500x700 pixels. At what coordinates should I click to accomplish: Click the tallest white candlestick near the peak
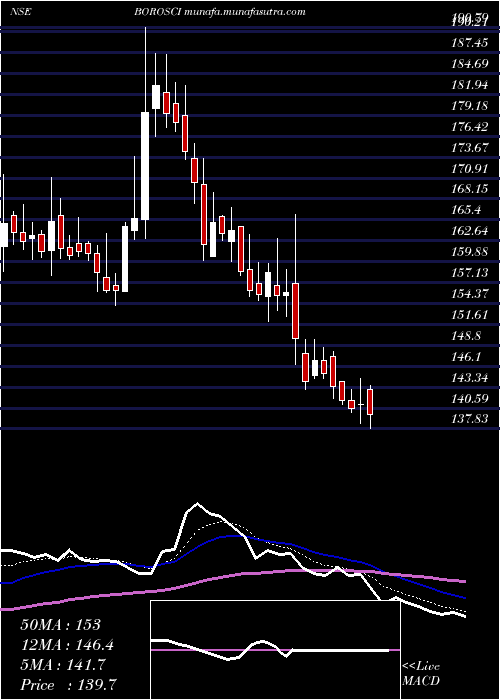pos(145,166)
